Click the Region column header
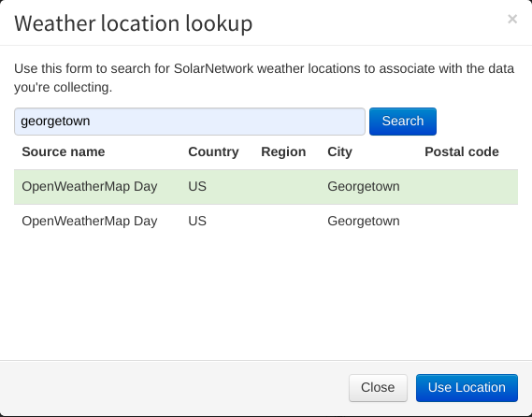The image size is (532, 417). 283,151
